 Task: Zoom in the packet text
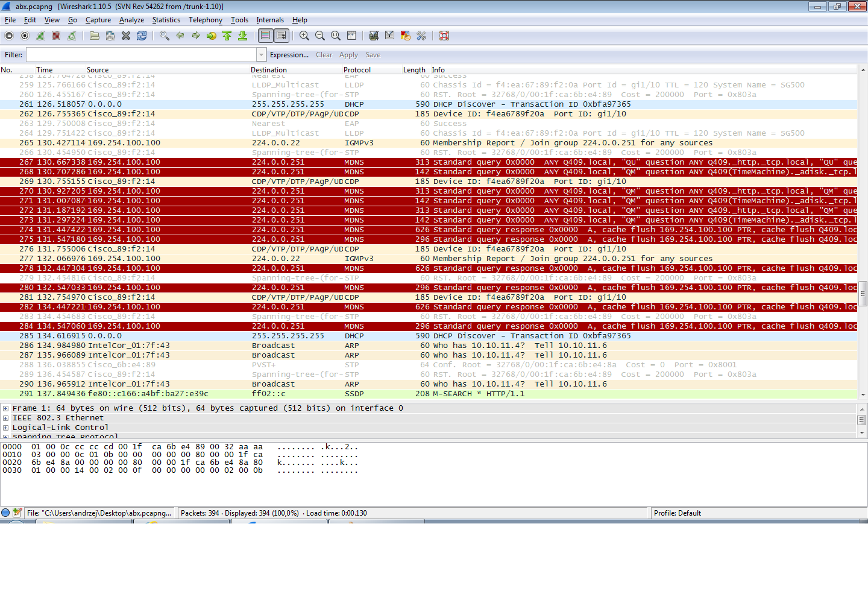pos(304,36)
